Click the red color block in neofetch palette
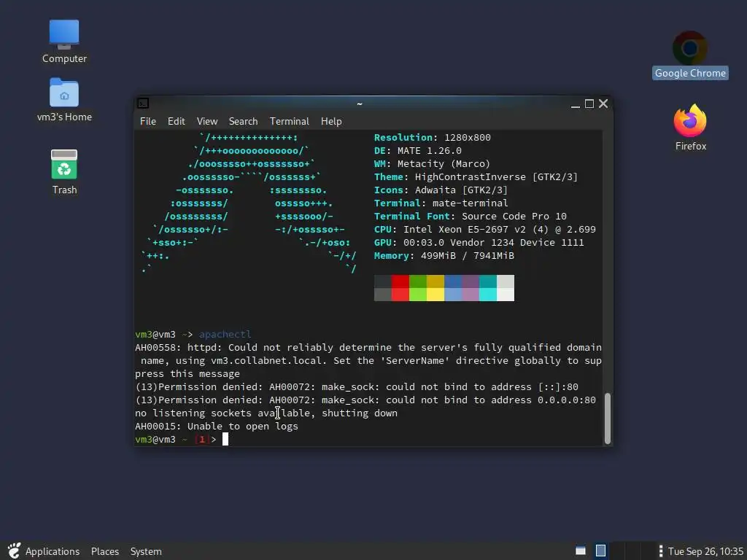747x560 pixels. click(400, 281)
